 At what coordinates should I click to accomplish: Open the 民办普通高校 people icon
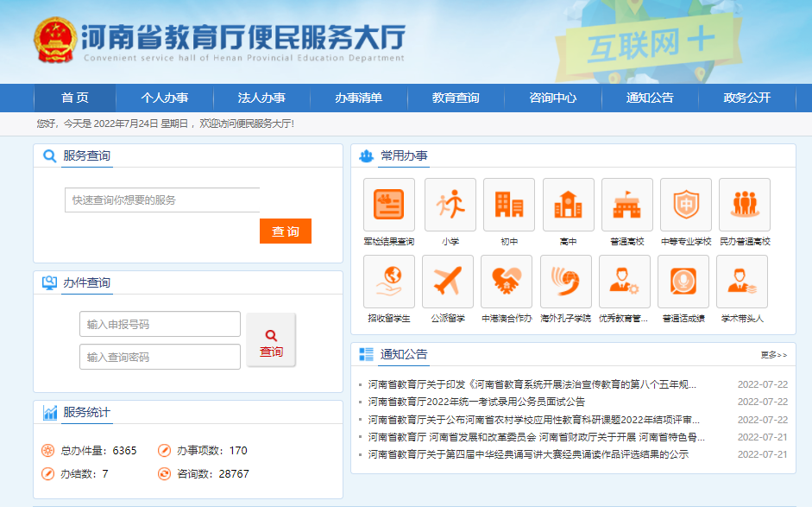pyautogui.click(x=744, y=205)
